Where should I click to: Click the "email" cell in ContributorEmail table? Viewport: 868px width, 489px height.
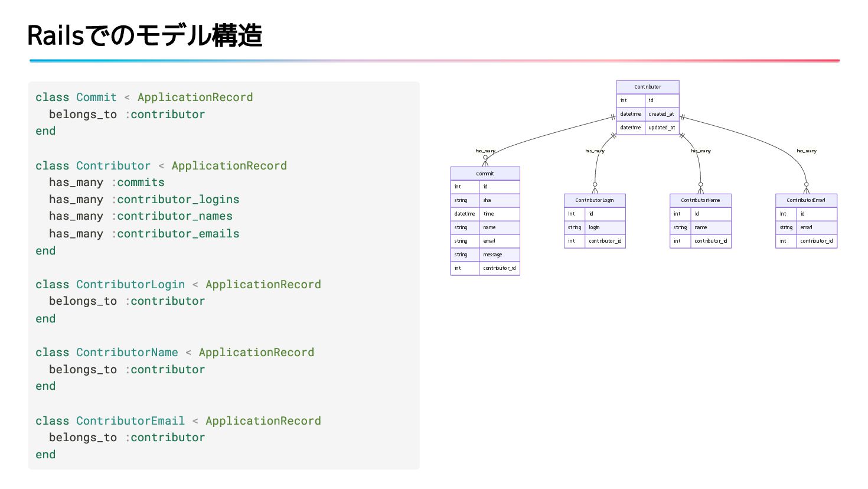817,227
